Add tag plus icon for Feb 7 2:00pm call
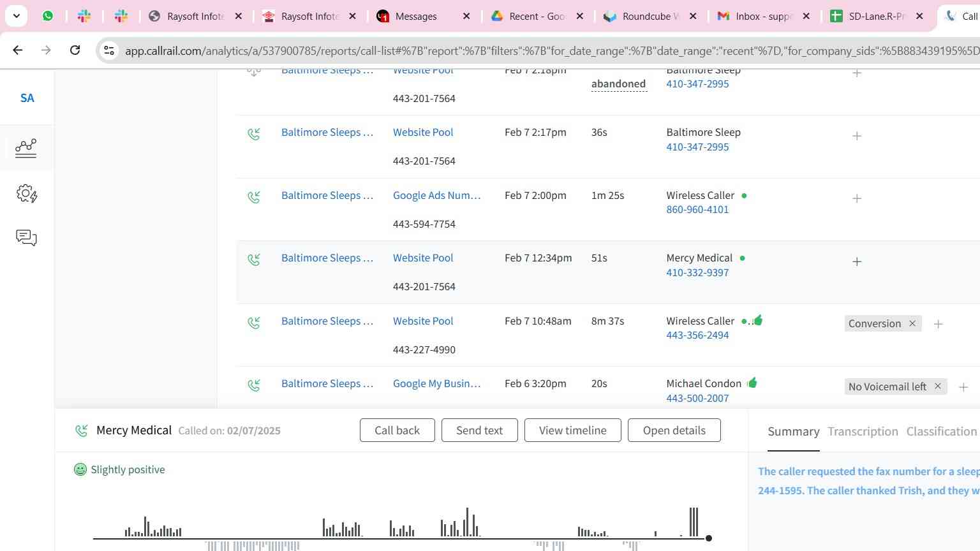Image resolution: width=980 pixels, height=551 pixels. click(x=857, y=198)
